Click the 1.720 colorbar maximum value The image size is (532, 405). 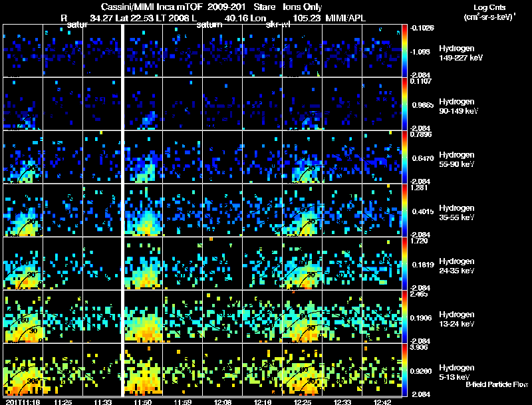419,241
